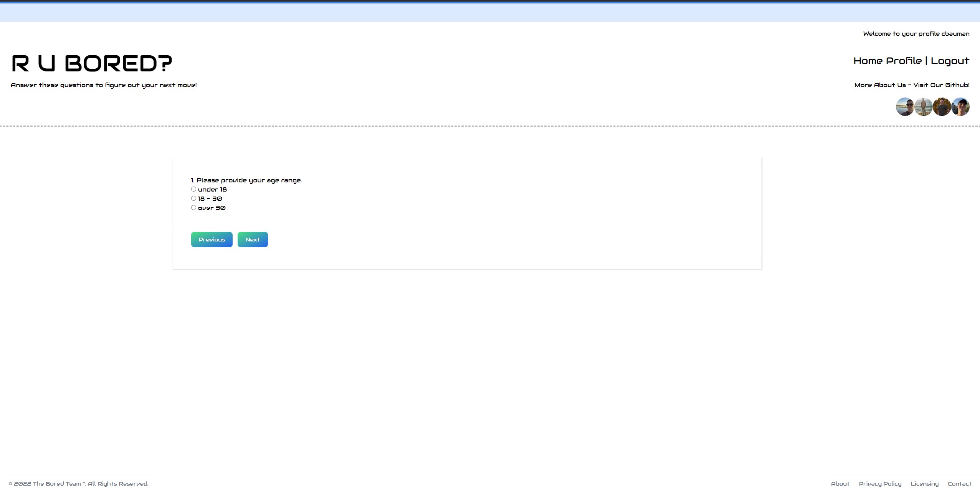The image size is (980, 491).
Task: Click the 'Welcome to your profile cbauman' text
Action: coord(916,34)
